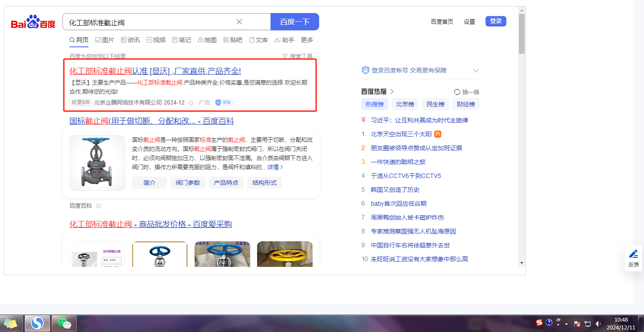Viewport: 644px width, 332px height.
Task: Show hidden system tray icons
Action: coord(567,323)
